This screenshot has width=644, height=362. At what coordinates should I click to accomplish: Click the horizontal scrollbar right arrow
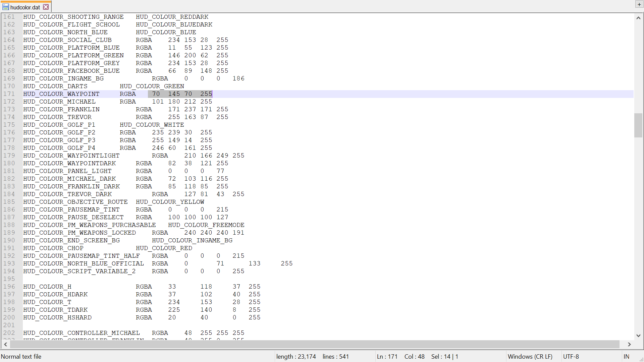click(x=629, y=344)
